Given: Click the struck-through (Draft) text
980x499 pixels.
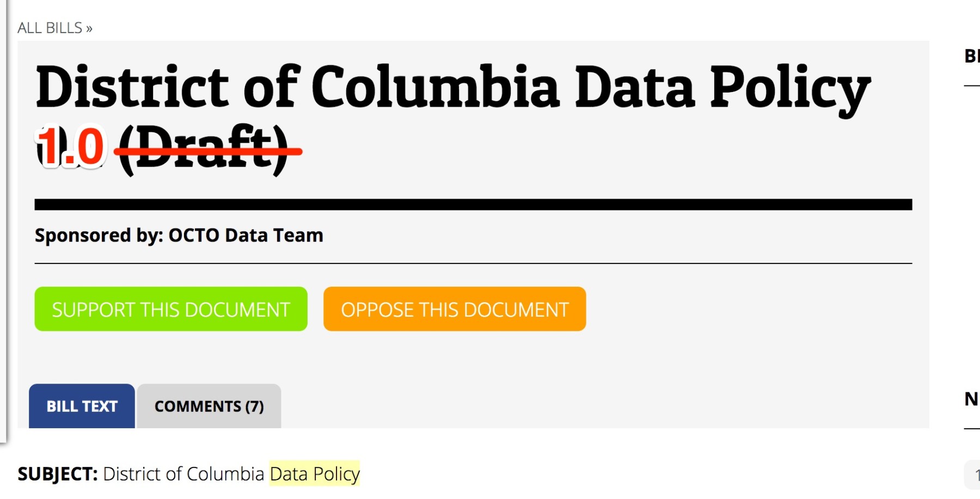Looking at the screenshot, I should click(204, 148).
